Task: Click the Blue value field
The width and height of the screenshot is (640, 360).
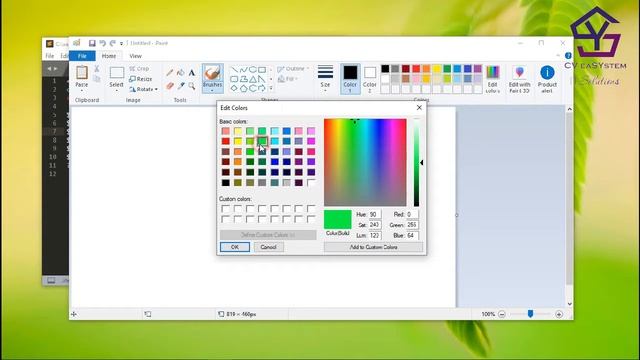Action: pos(412,236)
